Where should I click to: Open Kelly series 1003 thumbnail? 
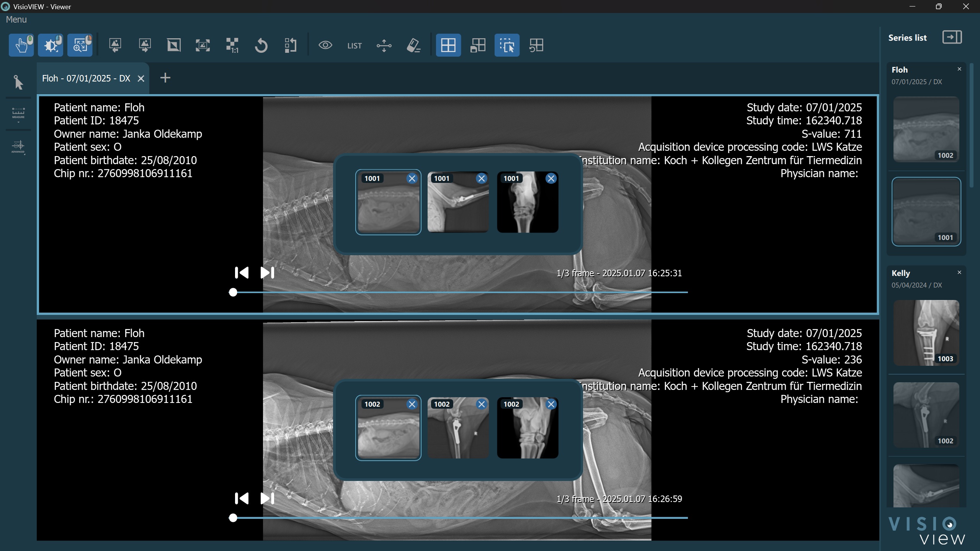[x=926, y=333]
